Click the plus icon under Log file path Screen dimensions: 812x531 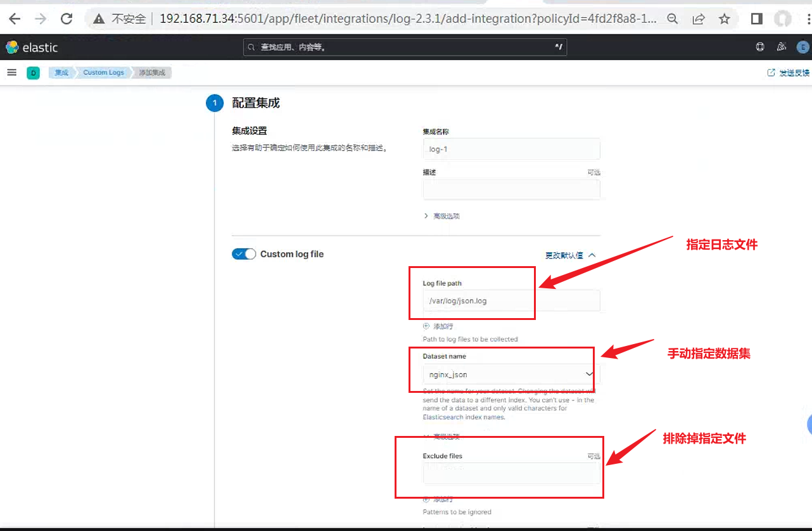click(x=426, y=326)
